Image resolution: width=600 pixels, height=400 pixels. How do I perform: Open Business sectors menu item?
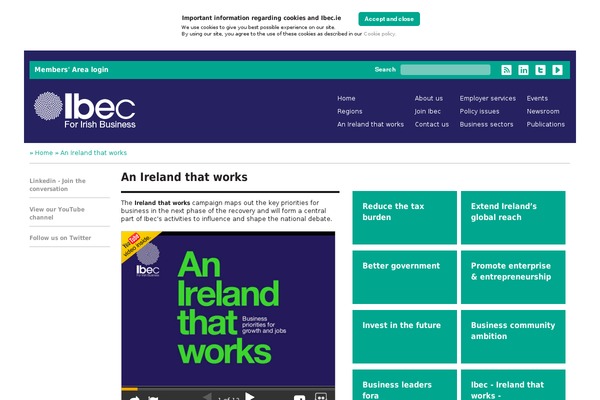[486, 124]
